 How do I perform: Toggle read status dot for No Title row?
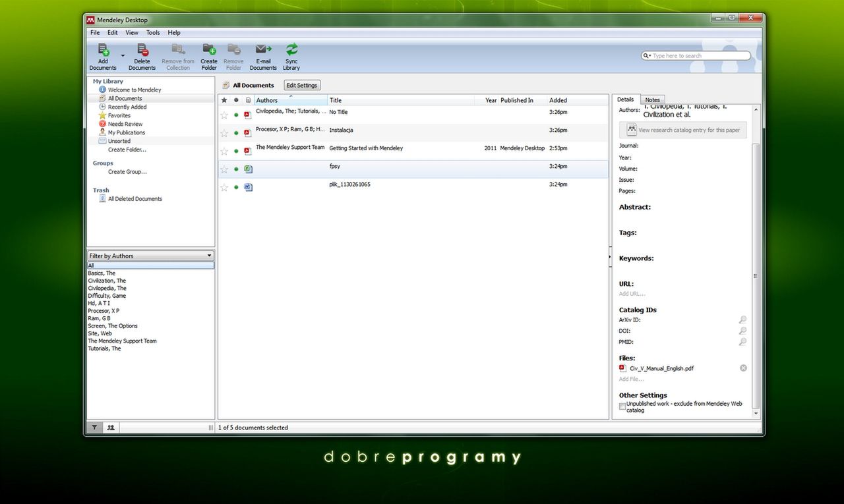236,115
